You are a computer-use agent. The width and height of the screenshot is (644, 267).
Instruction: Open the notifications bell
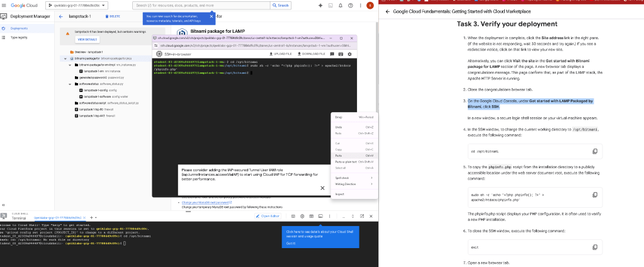point(341,5)
